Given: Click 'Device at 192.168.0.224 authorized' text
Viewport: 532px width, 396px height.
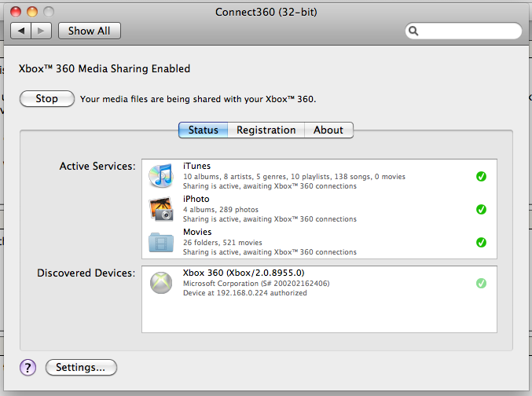Looking at the screenshot, I should click(x=245, y=293).
